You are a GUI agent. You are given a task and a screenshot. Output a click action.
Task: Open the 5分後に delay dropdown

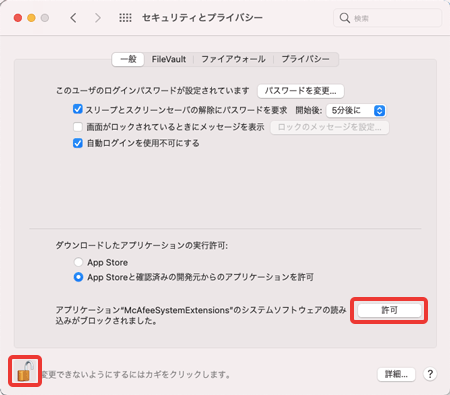[356, 110]
